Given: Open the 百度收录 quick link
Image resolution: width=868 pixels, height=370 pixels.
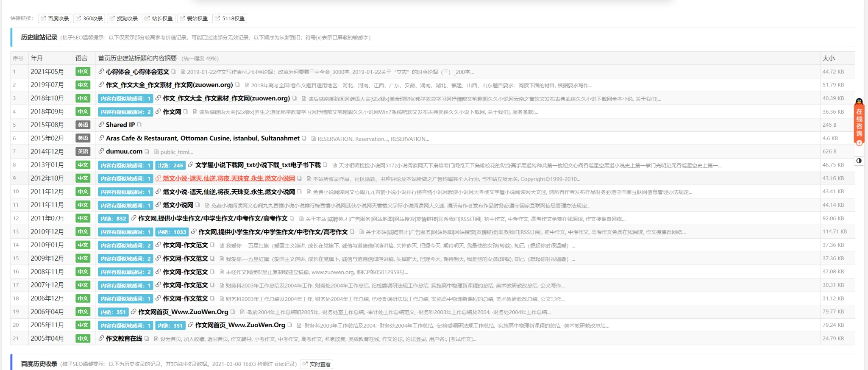Looking at the screenshot, I should pyautogui.click(x=55, y=18).
